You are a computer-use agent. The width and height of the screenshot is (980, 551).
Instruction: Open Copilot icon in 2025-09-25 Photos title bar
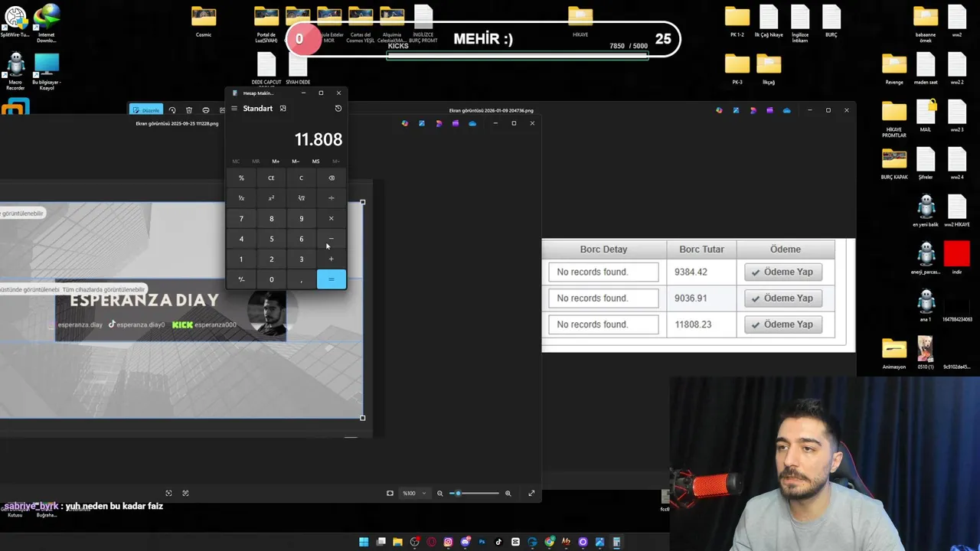405,123
